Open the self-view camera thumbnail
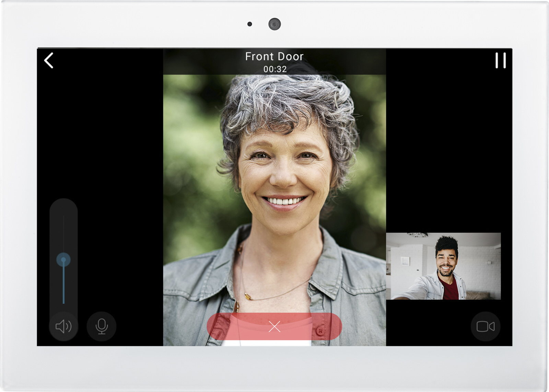 click(443, 266)
